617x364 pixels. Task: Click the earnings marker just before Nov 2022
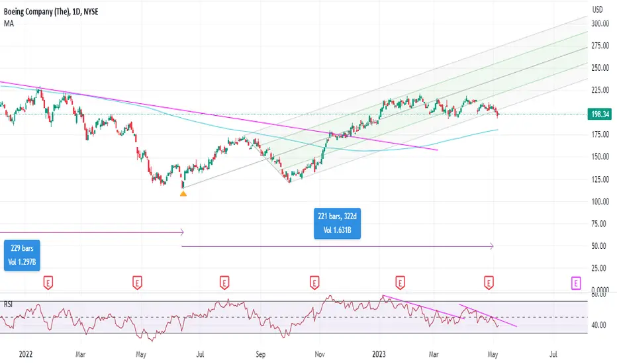tap(314, 283)
